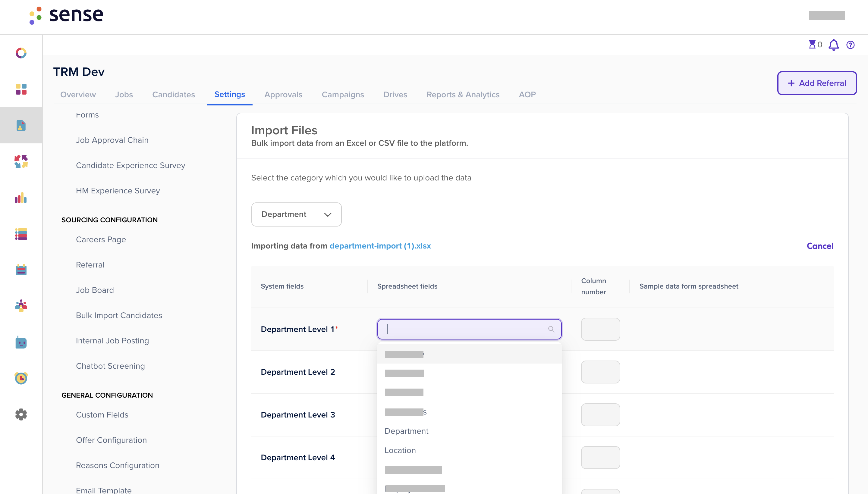Open the chatbot face sidebar icon
Screen dimensions: 868x494
(21, 342)
